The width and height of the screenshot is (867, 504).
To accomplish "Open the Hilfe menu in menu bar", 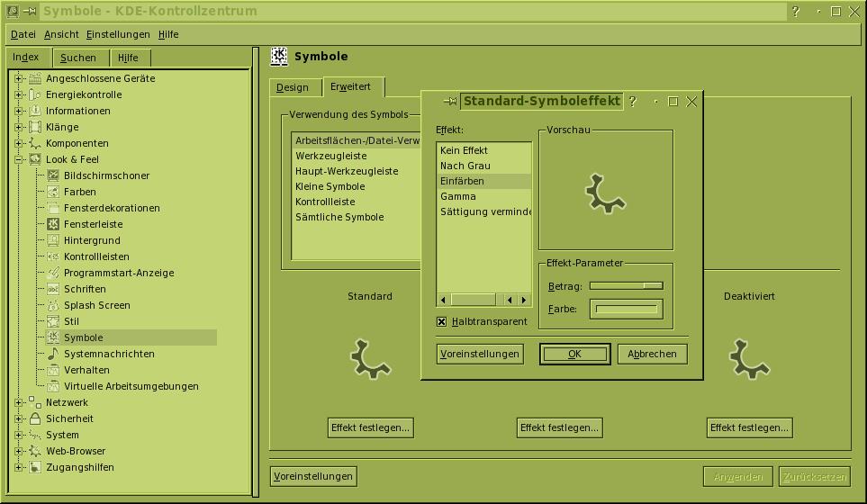I will pyautogui.click(x=168, y=34).
